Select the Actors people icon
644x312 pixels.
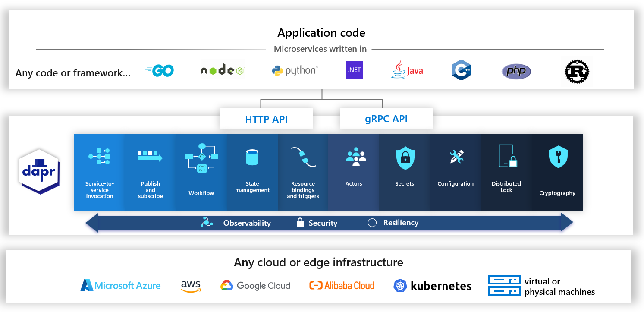click(x=356, y=157)
